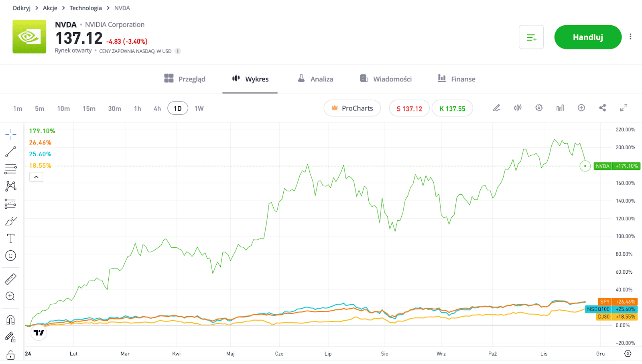Activate the zoom-in magnifier tool
This screenshot has width=642, height=364.
[10, 296]
